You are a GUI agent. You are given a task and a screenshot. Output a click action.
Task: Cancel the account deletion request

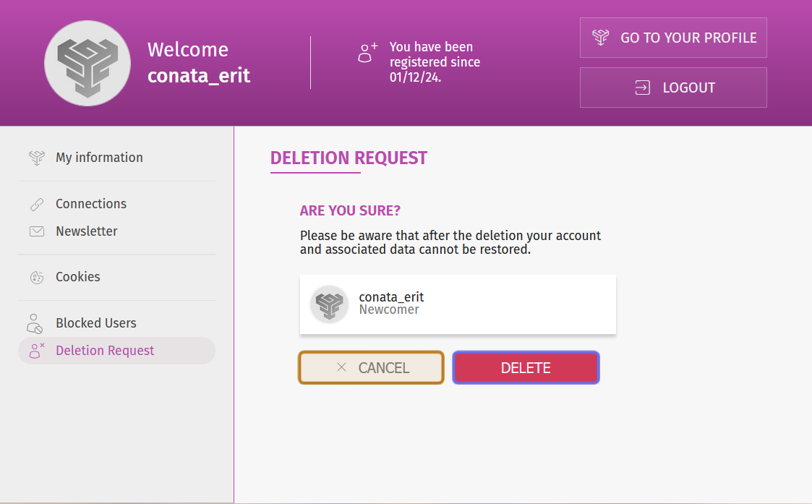click(x=371, y=367)
